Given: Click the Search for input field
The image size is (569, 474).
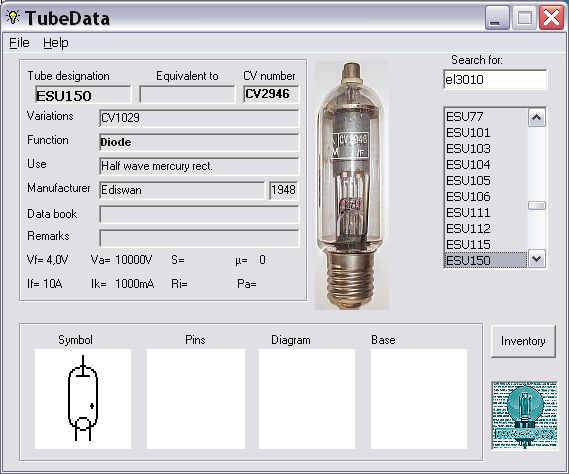Looking at the screenshot, I should pyautogui.click(x=495, y=79).
